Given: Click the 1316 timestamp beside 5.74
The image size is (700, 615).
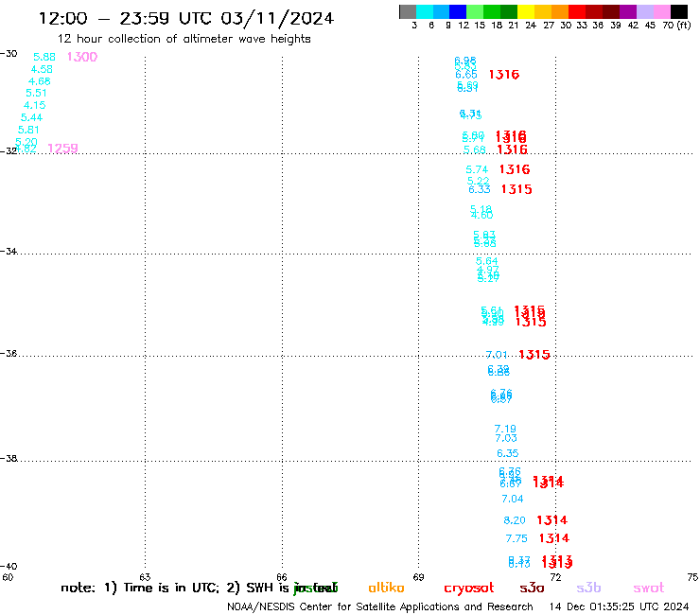Looking at the screenshot, I should [515, 169].
